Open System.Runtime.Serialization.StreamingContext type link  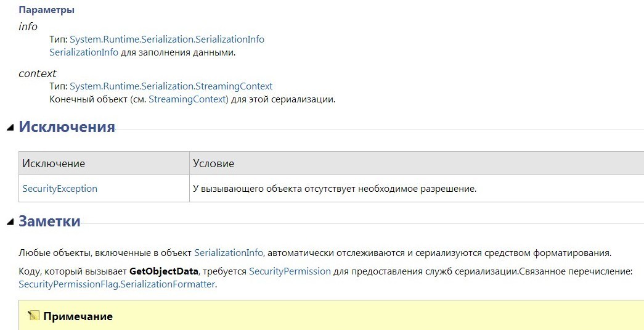coord(171,86)
